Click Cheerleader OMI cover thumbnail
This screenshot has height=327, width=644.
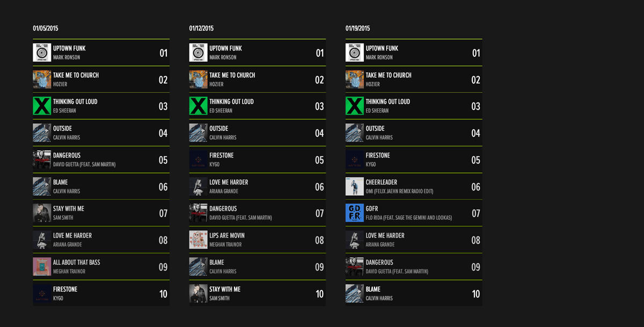click(354, 187)
